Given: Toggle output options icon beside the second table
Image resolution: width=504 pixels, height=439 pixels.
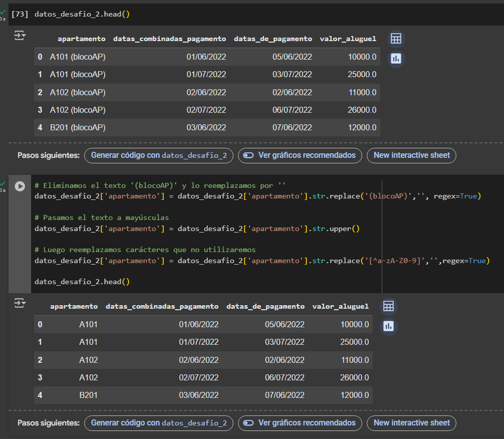Looking at the screenshot, I should pyautogui.click(x=20, y=303).
